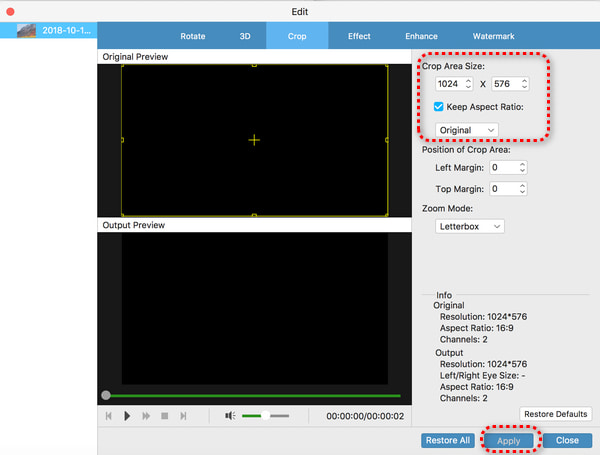This screenshot has height=455, width=600.
Task: Select the Crop tab
Action: 297,36
